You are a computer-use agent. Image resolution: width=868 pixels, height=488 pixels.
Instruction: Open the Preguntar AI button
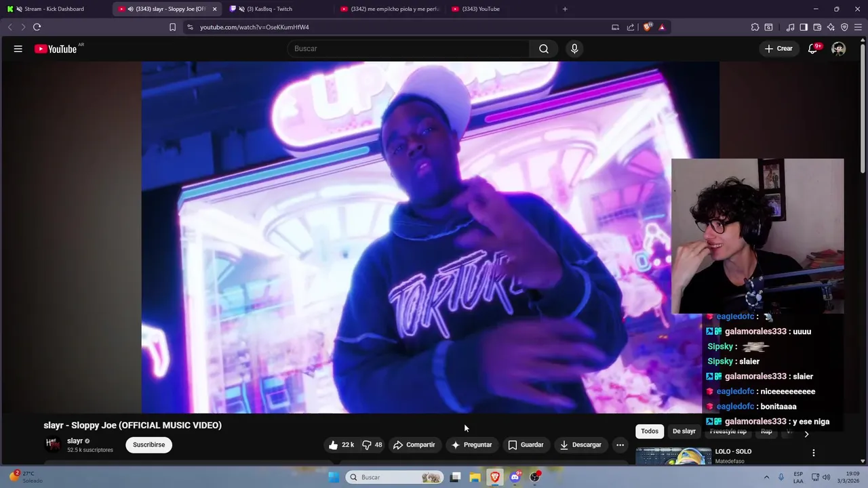tap(471, 445)
